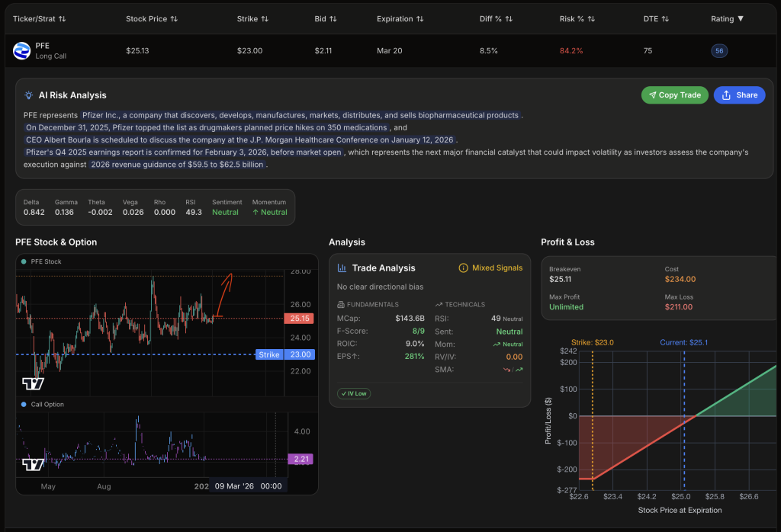Click the AI Risk Analysis lightbulb icon
The height and width of the screenshot is (532, 781).
[x=28, y=95]
